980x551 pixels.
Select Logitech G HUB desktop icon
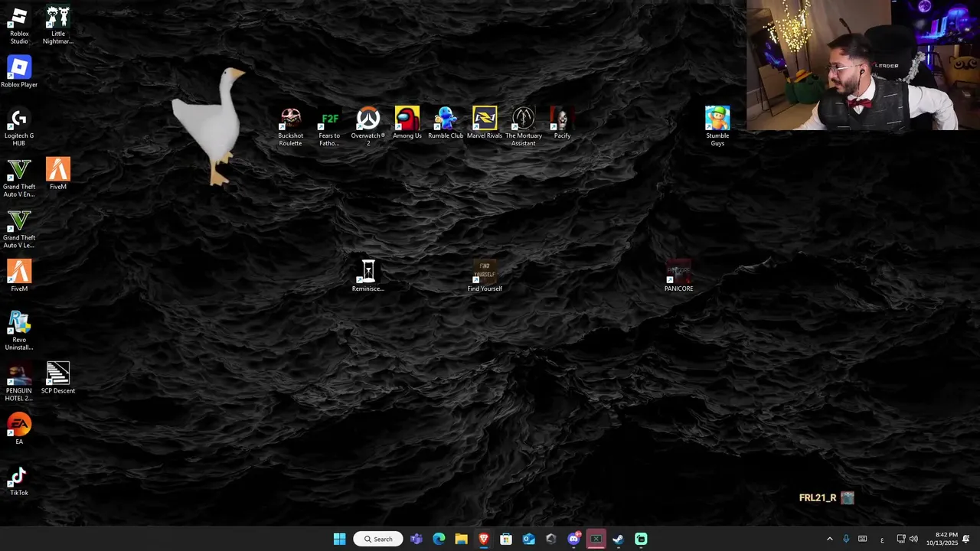(19, 127)
